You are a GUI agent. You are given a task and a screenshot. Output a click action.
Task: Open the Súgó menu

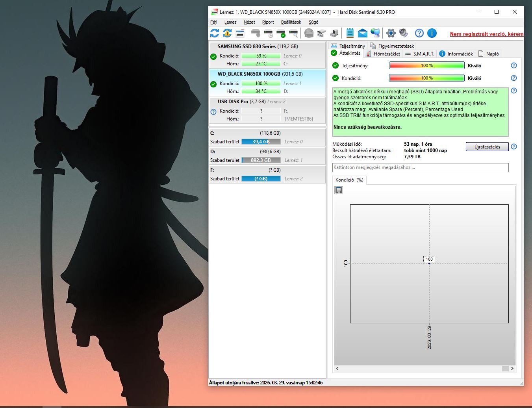313,22
